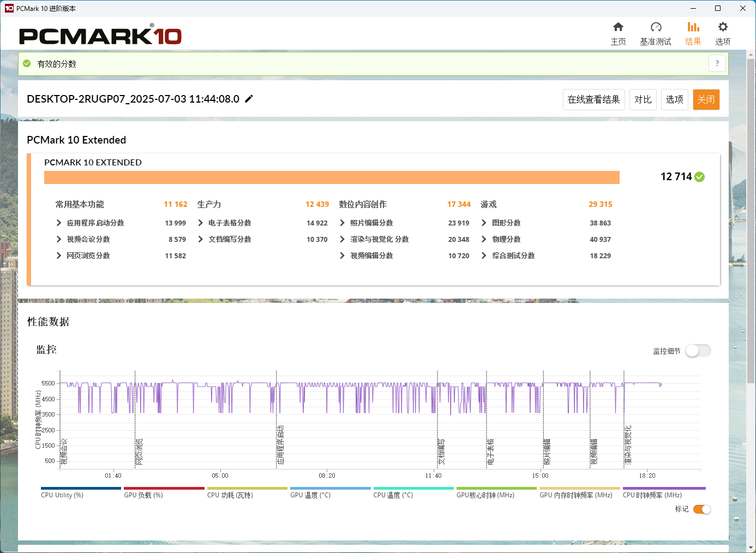This screenshot has width=756, height=553.
Task: Expand 视频编辑分数 row
Action: [343, 255]
